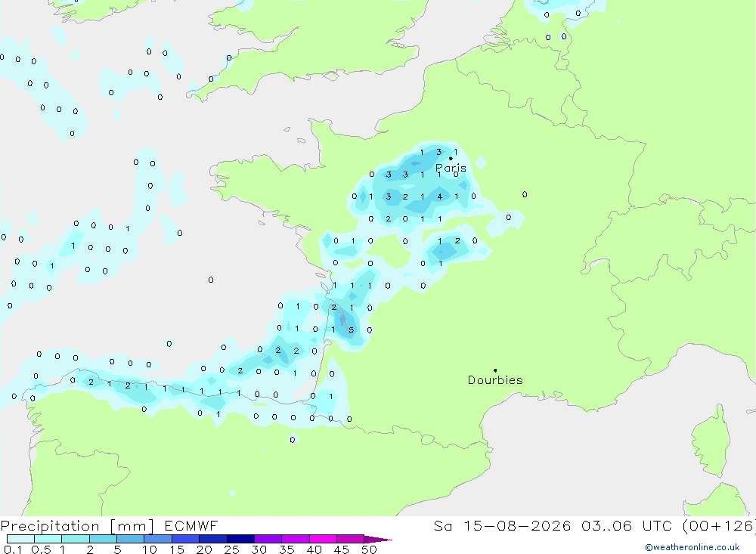
Task: Click the 'Precipitation [mm]' title text
Action: pyautogui.click(x=77, y=526)
